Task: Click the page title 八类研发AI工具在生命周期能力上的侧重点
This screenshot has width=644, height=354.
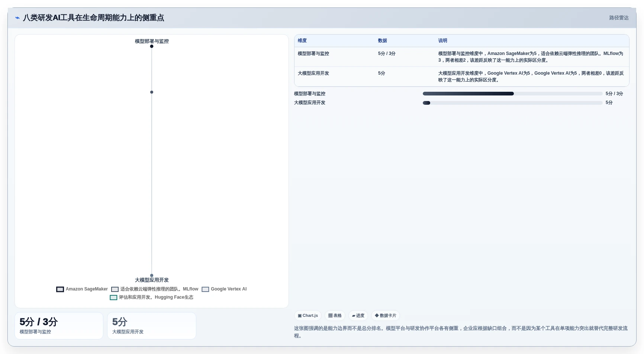Action: 93,18
